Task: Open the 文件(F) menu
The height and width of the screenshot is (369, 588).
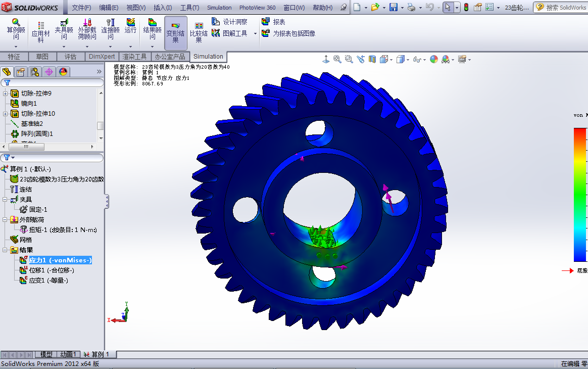Action: tap(81, 8)
